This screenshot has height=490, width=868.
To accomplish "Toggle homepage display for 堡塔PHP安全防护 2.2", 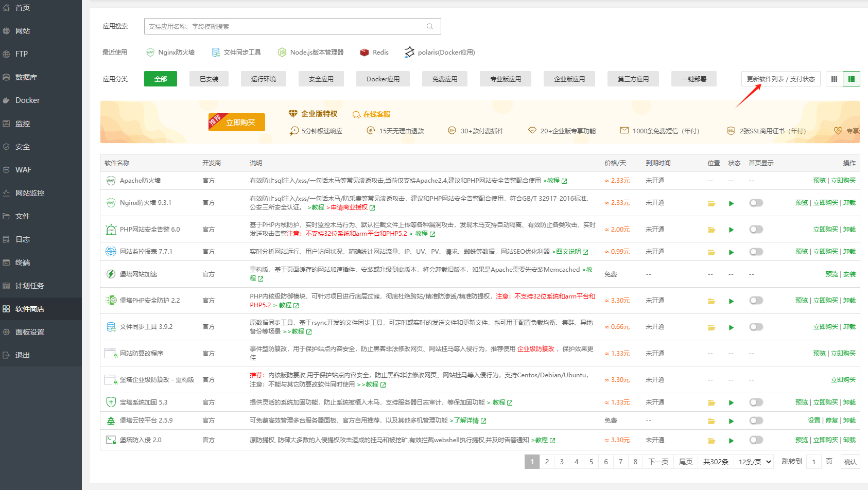I will point(756,300).
